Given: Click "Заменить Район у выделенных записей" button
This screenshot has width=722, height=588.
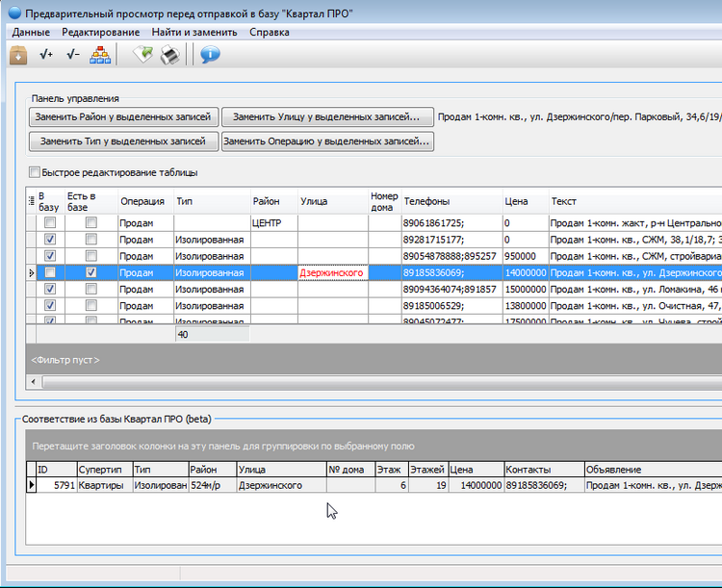Looking at the screenshot, I should coord(124,117).
